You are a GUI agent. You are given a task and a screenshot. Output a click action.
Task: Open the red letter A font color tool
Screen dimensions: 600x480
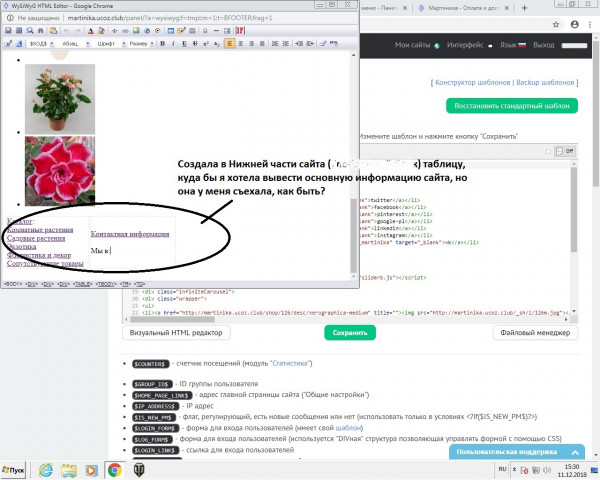90,31
